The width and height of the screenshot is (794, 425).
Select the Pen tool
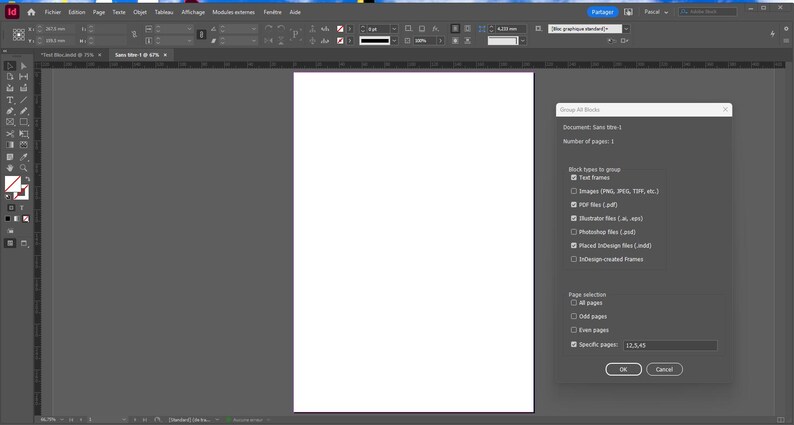[x=10, y=111]
